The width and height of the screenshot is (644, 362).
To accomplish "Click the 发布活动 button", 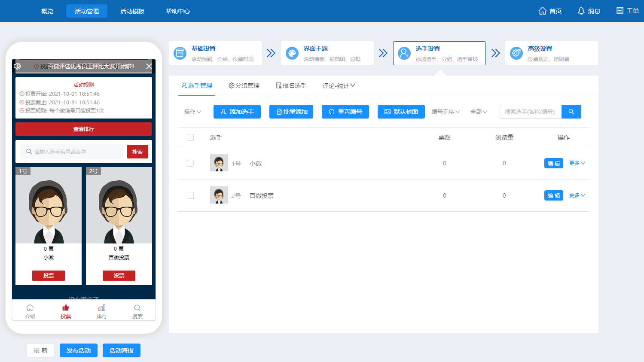I will pyautogui.click(x=79, y=350).
